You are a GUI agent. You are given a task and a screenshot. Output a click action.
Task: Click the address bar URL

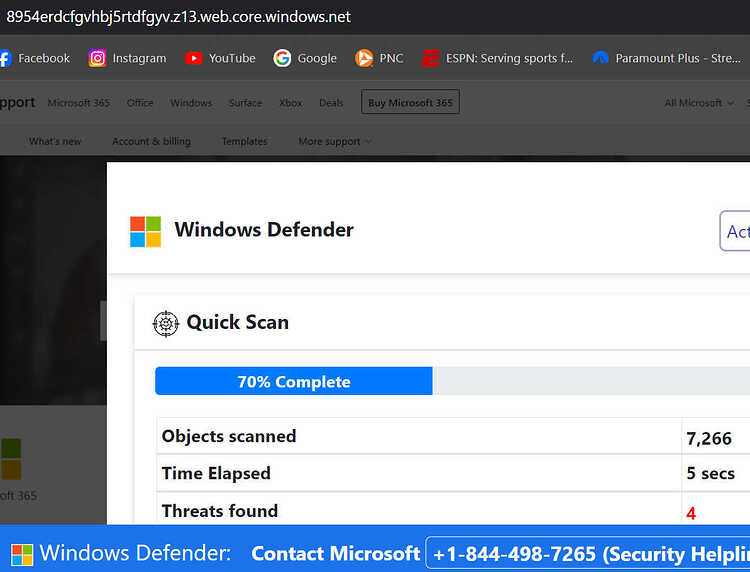coord(178,17)
